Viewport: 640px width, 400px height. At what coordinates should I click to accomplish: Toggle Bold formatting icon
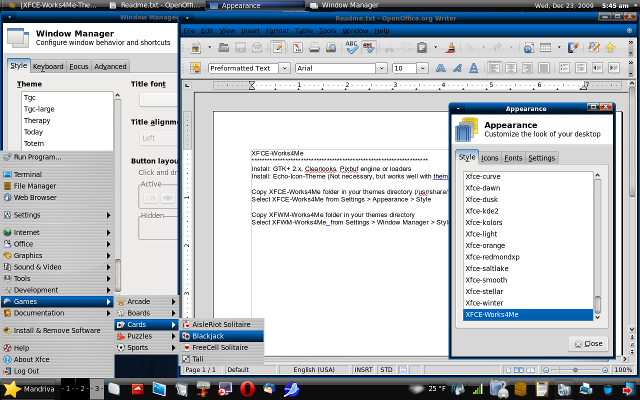coord(440,68)
